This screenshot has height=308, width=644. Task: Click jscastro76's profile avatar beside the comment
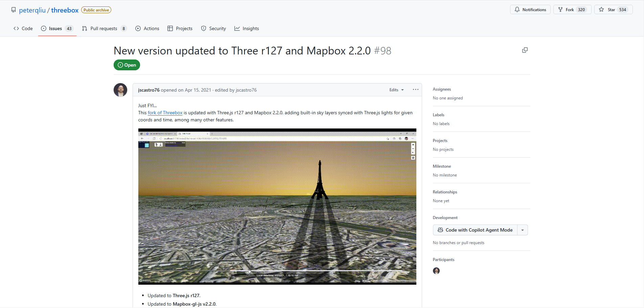[120, 90]
